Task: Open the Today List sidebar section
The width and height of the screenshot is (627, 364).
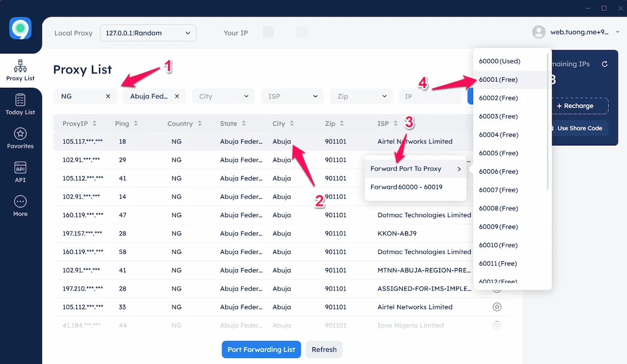Action: 20,105
